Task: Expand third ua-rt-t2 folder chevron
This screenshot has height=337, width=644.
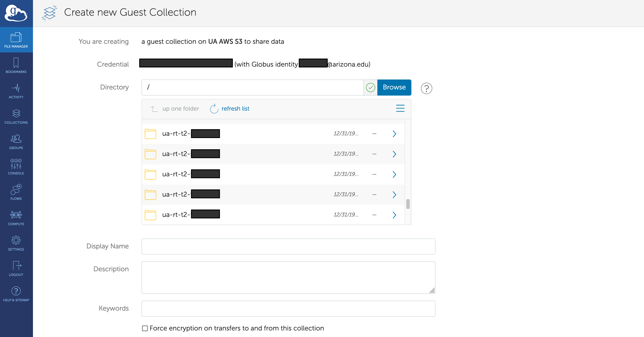Action: pyautogui.click(x=394, y=174)
